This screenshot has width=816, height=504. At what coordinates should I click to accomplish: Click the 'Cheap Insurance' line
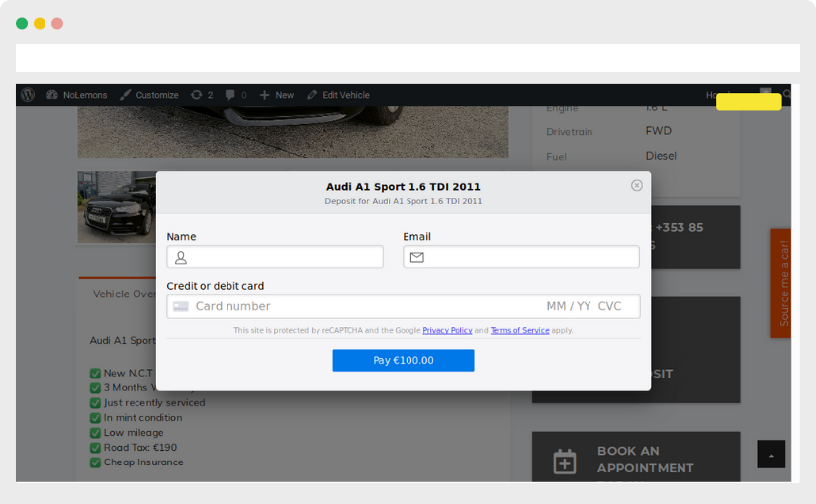coord(136,462)
